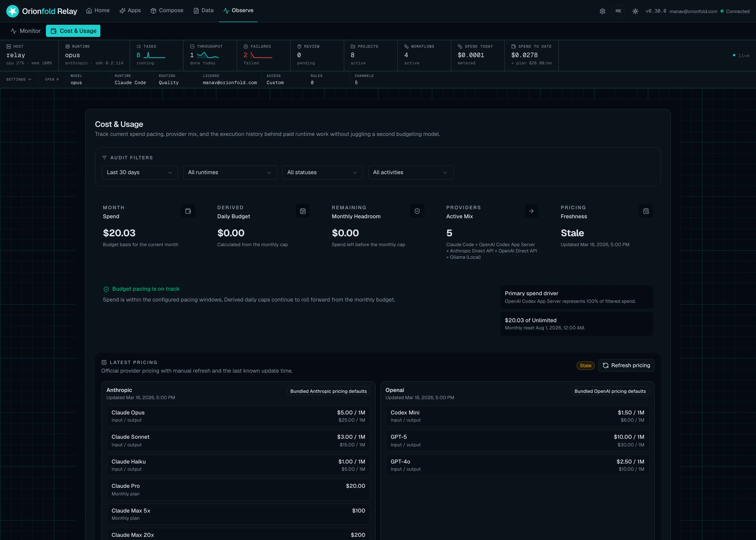Click the Open external link button
This screenshot has height=540, width=756.
point(52,79)
